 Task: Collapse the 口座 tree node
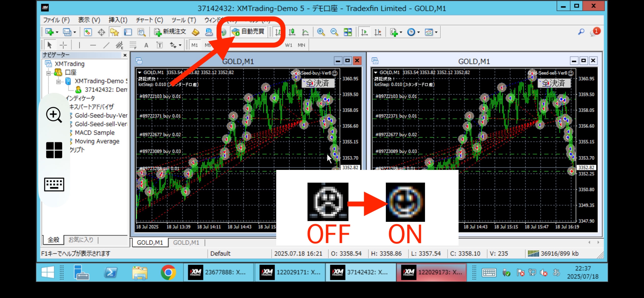pos(48,73)
